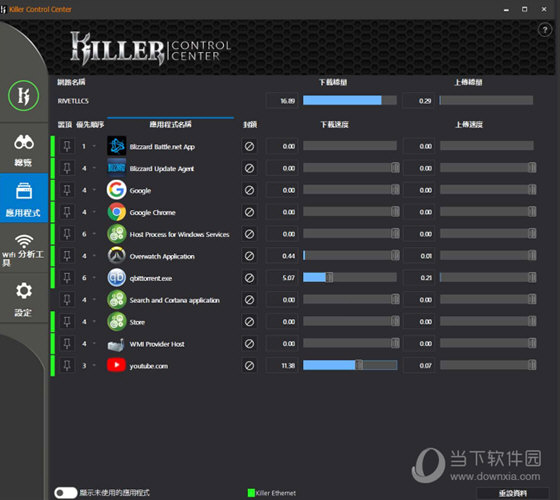Select the qbittorrent.exe app icon
Viewport: 560px width, 500px height.
(116, 278)
